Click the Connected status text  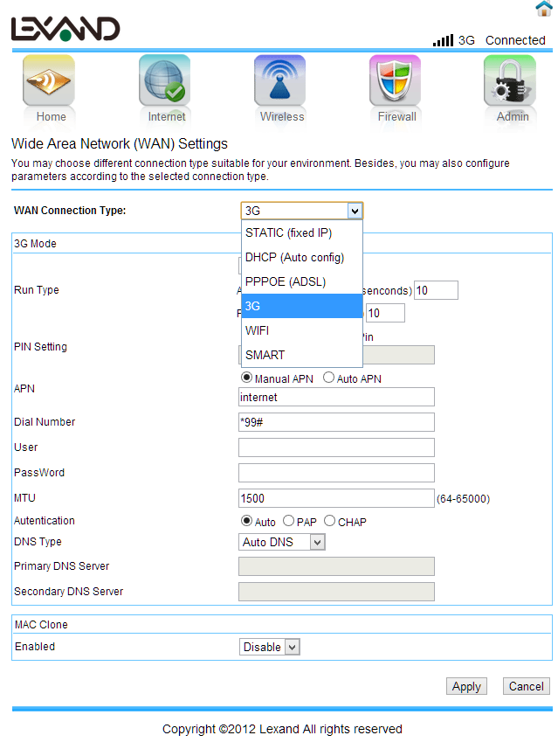515,40
